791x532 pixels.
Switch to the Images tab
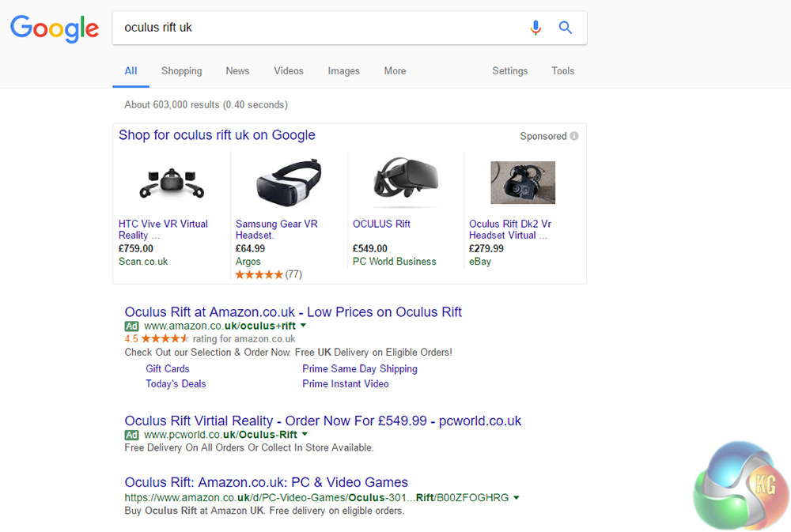[343, 70]
